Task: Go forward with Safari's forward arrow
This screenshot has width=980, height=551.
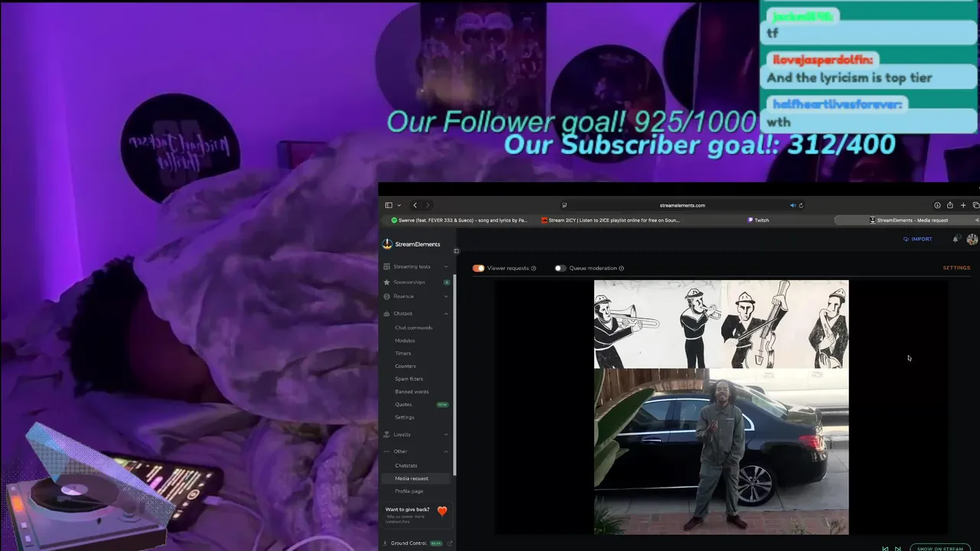Action: (x=427, y=205)
